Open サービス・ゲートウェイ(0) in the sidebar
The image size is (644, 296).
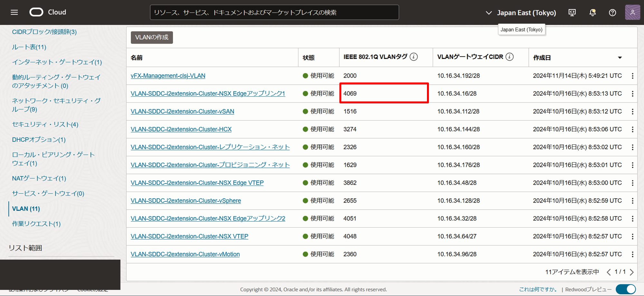coord(48,193)
